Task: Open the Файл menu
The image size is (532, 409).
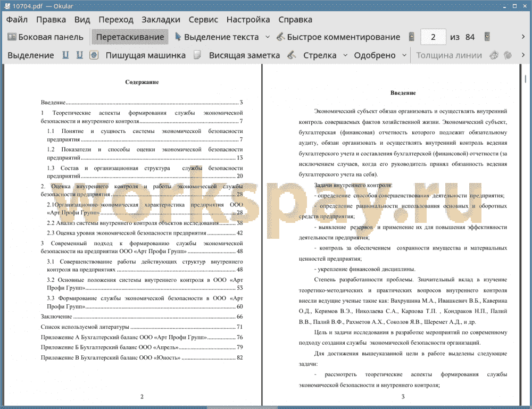Action: (x=17, y=20)
